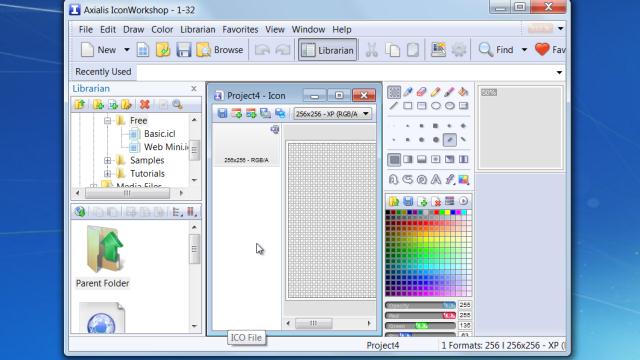
Task: Select the highlighted diagonal brush shape
Action: pos(449,140)
